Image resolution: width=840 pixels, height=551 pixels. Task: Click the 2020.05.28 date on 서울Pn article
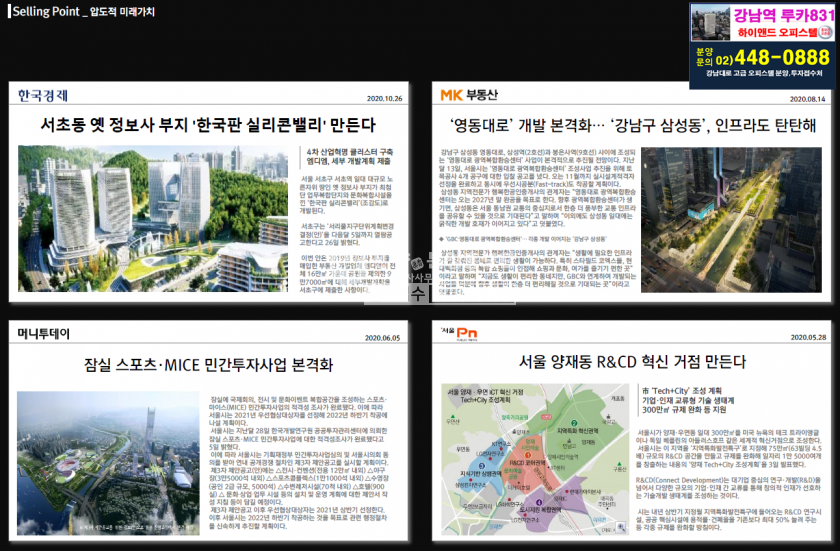[806, 336]
